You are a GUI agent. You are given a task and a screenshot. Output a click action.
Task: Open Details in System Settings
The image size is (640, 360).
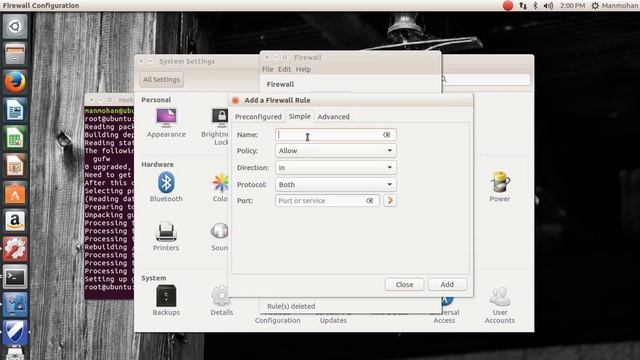pyautogui.click(x=222, y=300)
